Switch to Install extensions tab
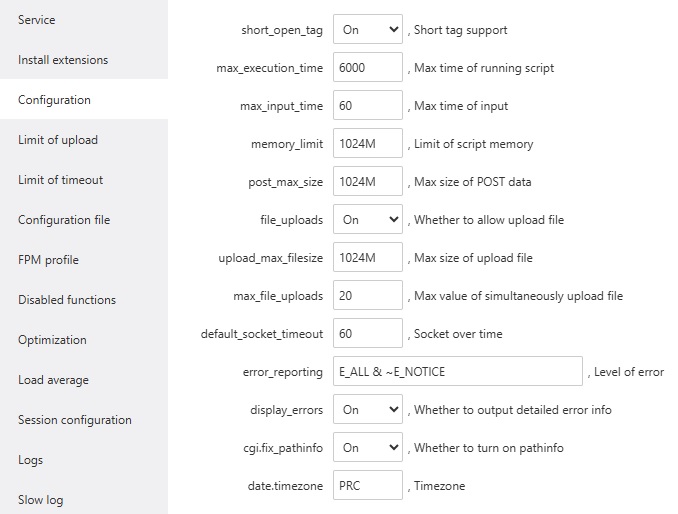 coord(63,60)
